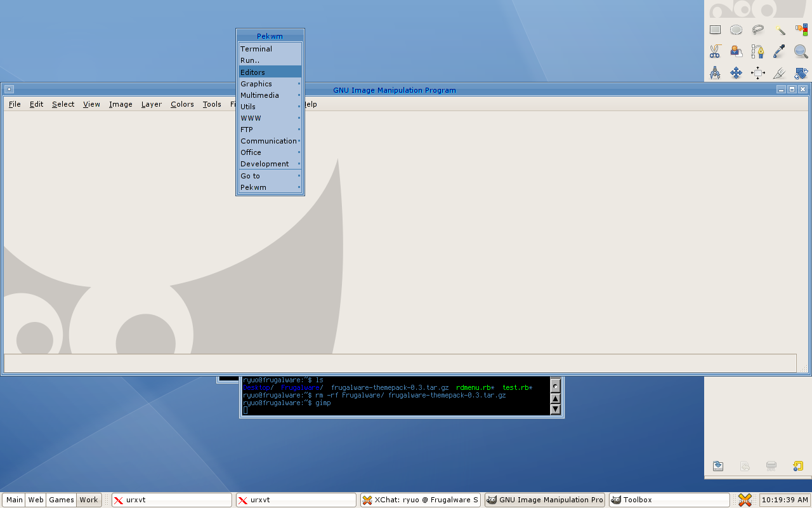Choose the Crop knife tool
The image size is (812, 508).
(780, 73)
